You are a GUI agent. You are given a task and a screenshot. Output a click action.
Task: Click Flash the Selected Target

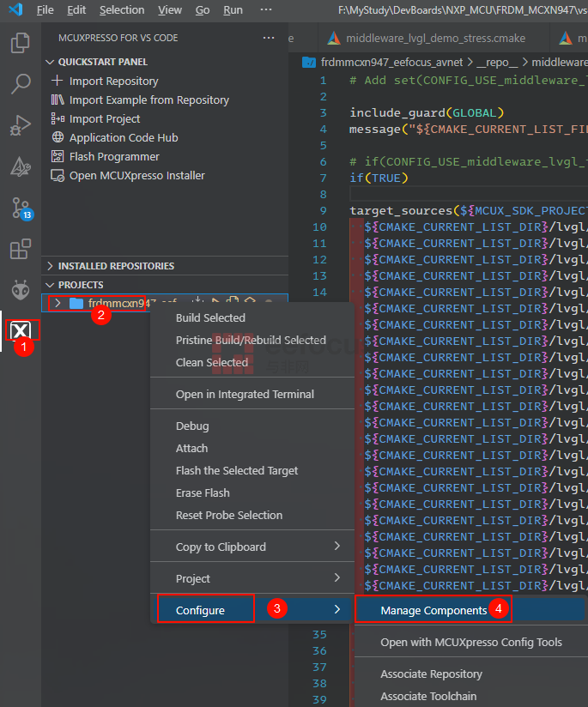237,470
